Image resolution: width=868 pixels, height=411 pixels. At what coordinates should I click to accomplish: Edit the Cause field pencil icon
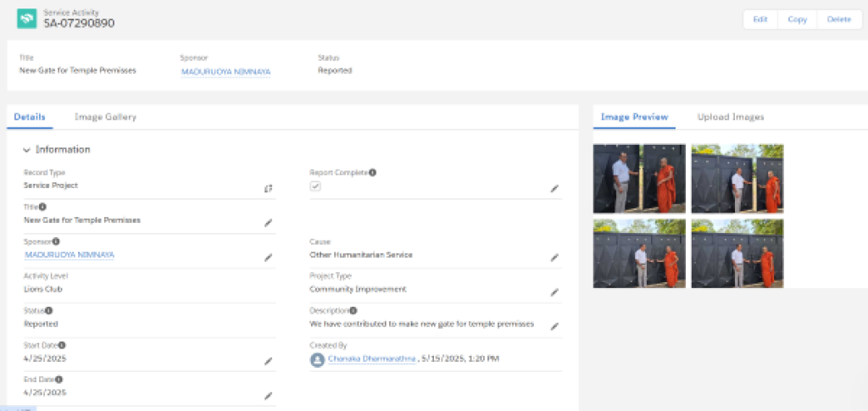tap(554, 258)
